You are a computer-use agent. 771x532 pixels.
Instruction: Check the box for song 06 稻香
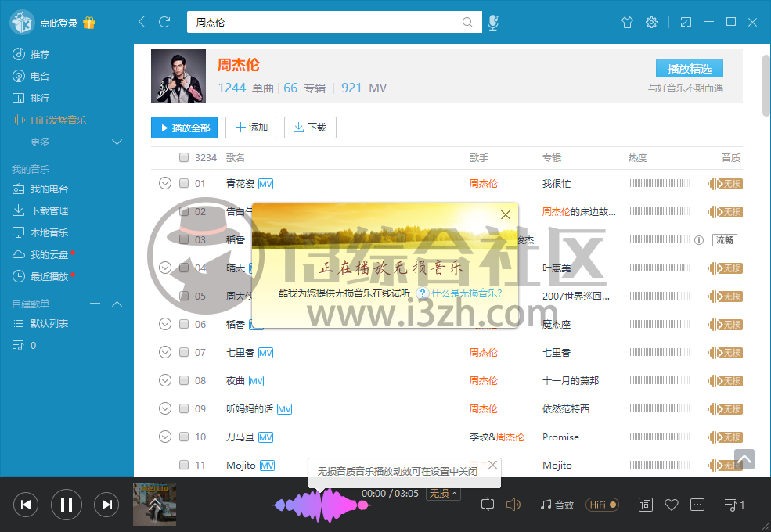tap(184, 324)
